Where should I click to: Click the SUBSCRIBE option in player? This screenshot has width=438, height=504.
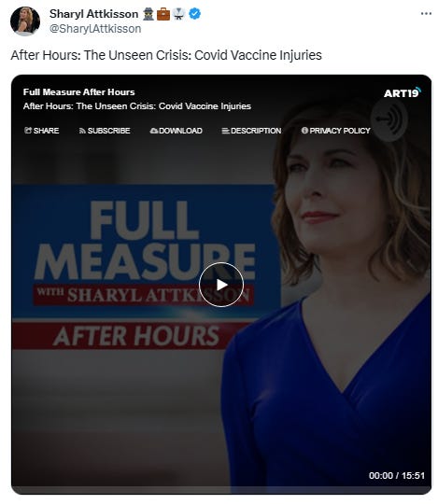click(x=105, y=131)
